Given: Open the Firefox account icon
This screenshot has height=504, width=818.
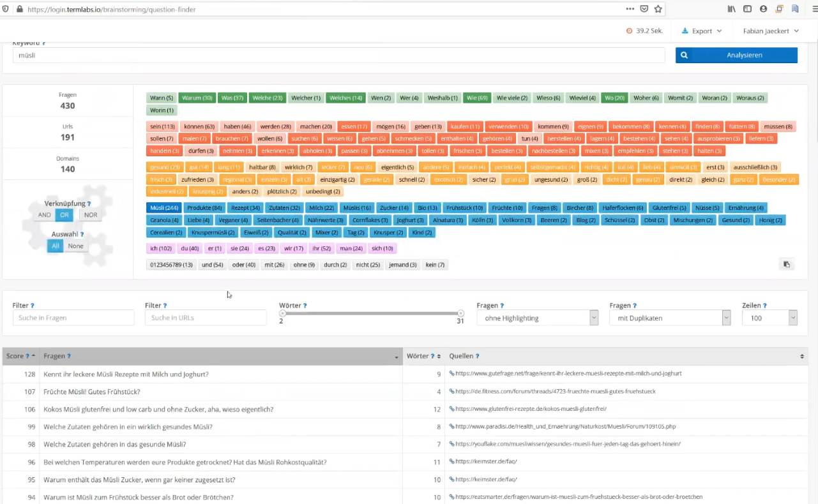Looking at the screenshot, I should click(763, 9).
